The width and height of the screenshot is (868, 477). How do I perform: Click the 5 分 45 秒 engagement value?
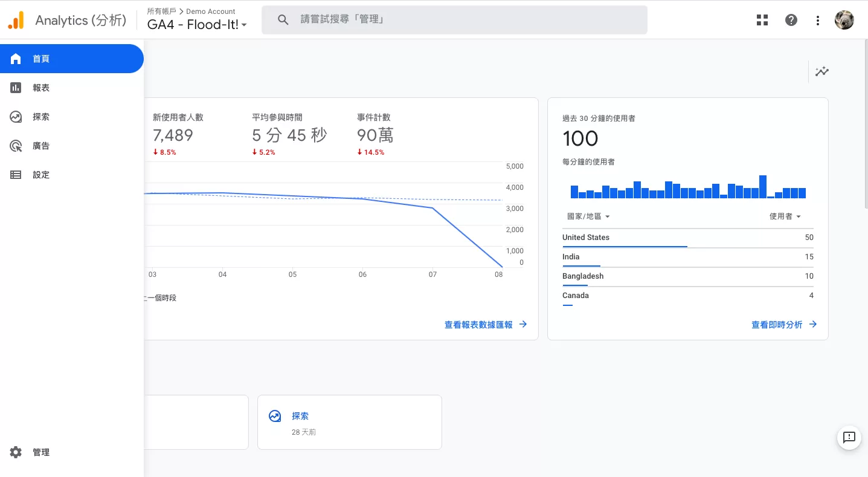tap(289, 135)
